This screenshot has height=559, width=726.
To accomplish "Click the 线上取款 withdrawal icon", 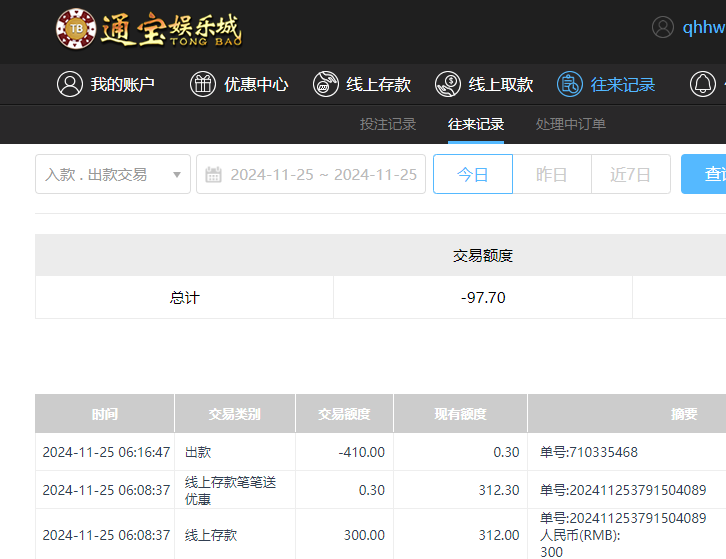I will click(447, 84).
